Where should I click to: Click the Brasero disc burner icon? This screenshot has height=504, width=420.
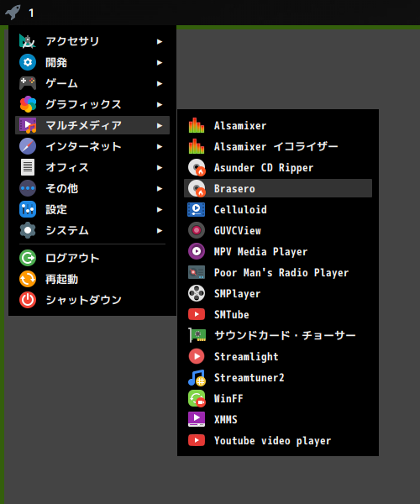pyautogui.click(x=197, y=188)
